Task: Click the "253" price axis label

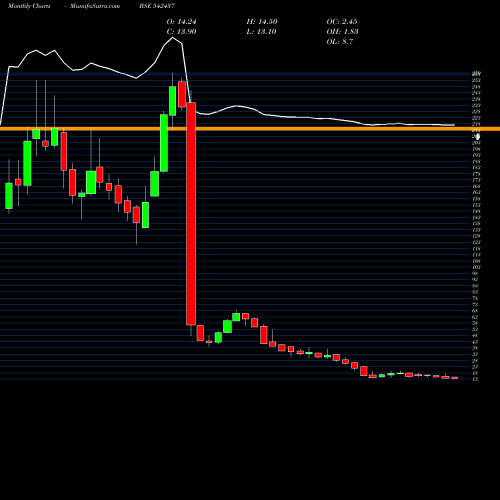Action: coord(476,80)
